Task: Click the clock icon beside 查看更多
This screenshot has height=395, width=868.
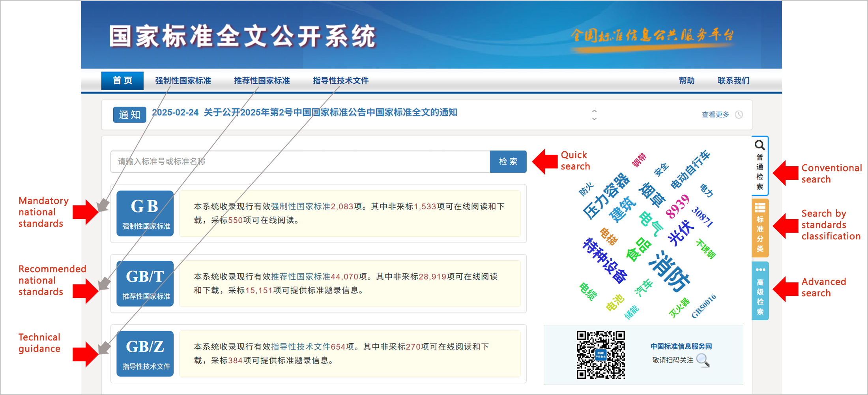Action: point(739,115)
